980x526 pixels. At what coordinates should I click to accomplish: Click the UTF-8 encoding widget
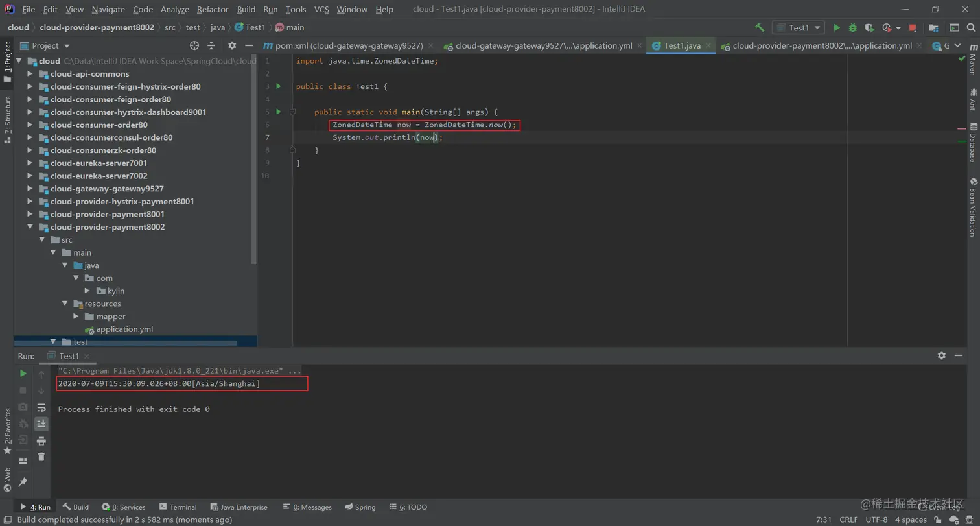tap(876, 520)
